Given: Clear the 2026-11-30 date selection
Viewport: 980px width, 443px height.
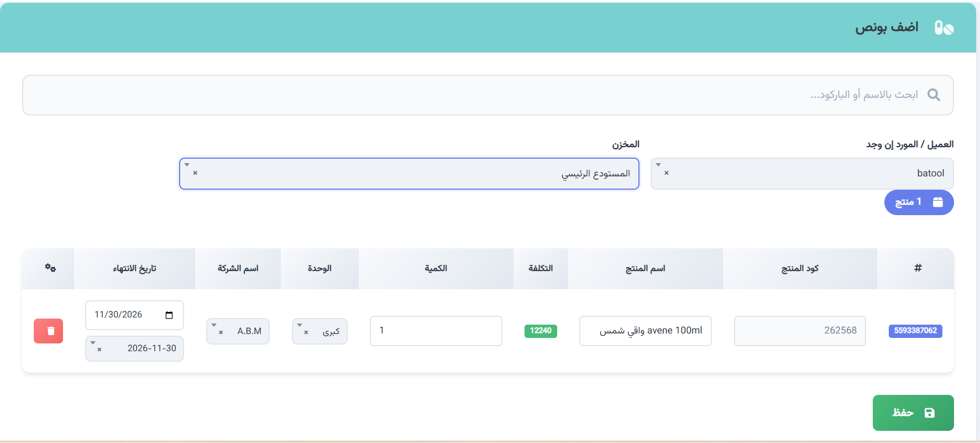Looking at the screenshot, I should [x=99, y=350].
